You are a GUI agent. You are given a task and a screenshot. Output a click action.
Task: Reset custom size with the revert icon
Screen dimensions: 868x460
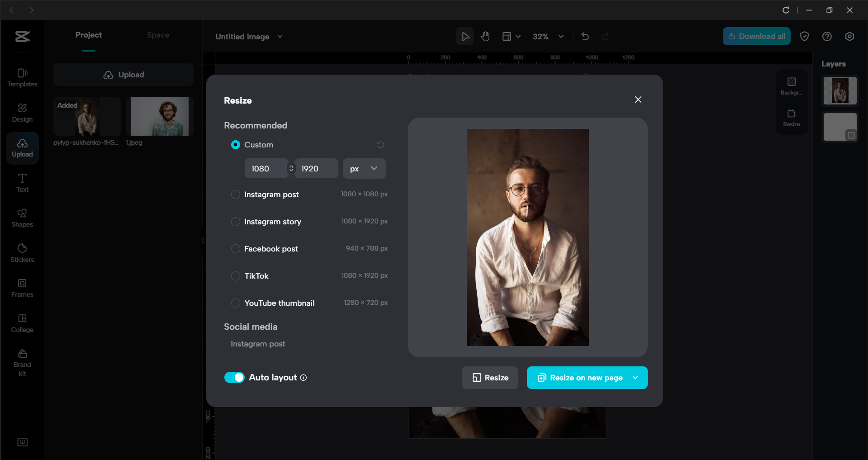tap(380, 145)
